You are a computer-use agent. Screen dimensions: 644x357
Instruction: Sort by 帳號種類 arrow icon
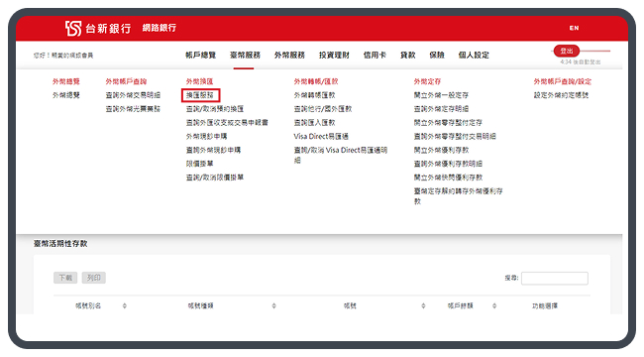pos(273,306)
